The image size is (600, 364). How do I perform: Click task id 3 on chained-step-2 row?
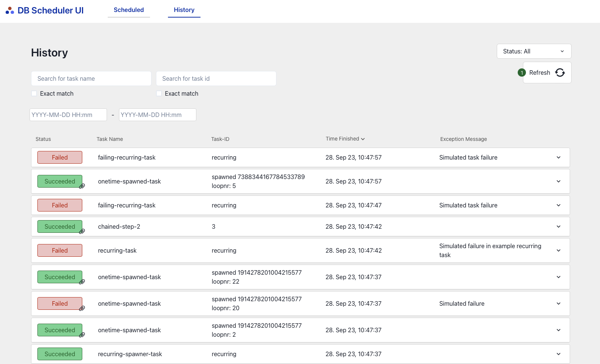tap(214, 226)
